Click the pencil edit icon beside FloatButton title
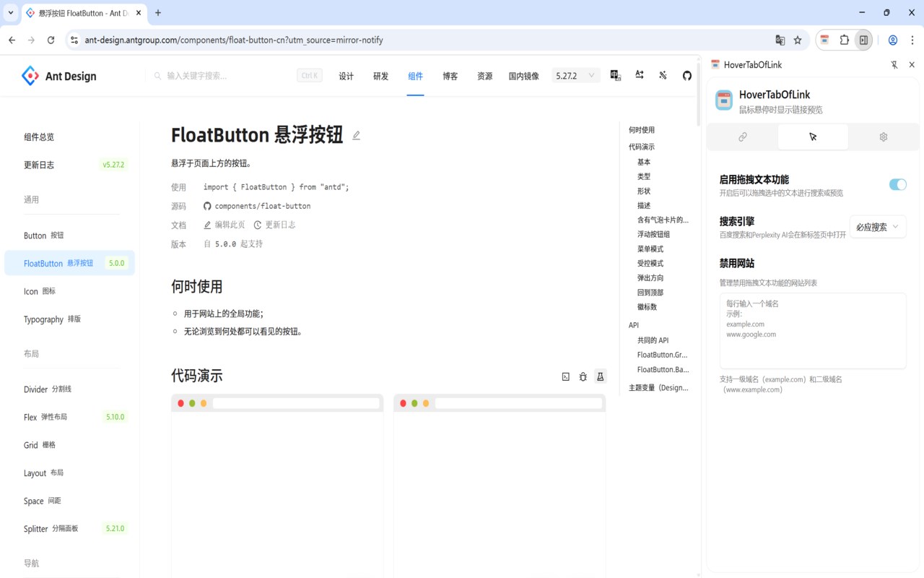The width and height of the screenshot is (924, 578). pos(356,135)
